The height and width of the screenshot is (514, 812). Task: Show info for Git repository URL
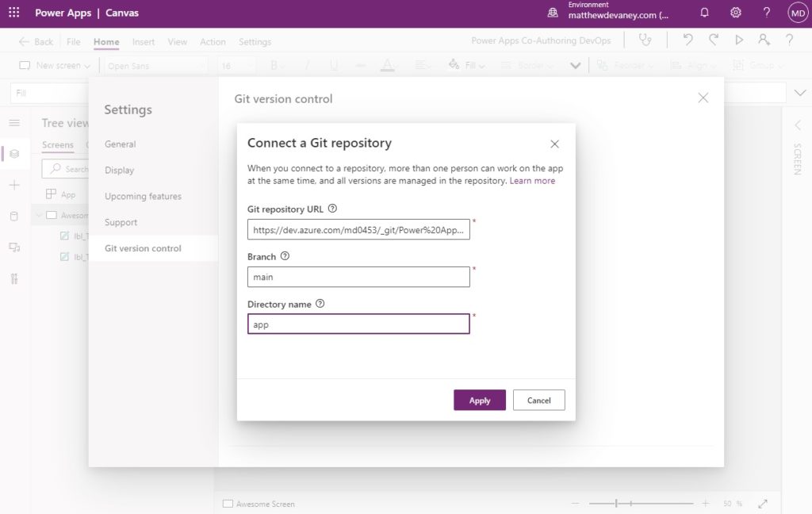[332, 209]
